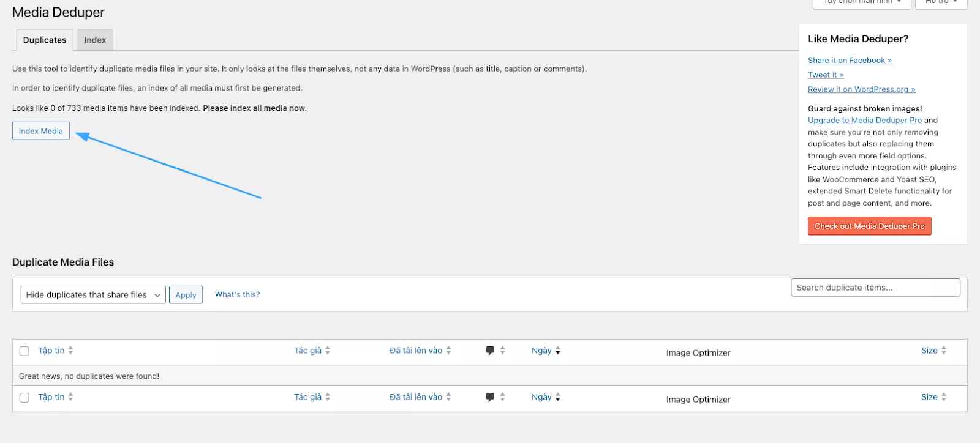Check the select-all checkbox in table header
Image resolution: width=980 pixels, height=443 pixels.
pos(24,351)
